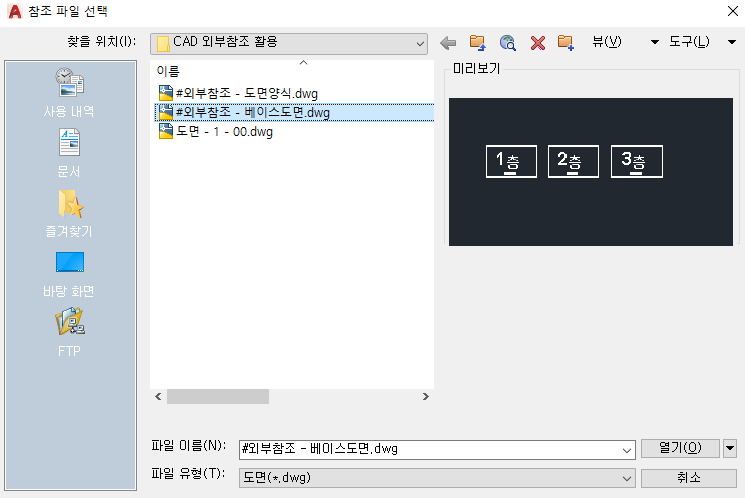Sort by the 이름 column header

[168, 71]
